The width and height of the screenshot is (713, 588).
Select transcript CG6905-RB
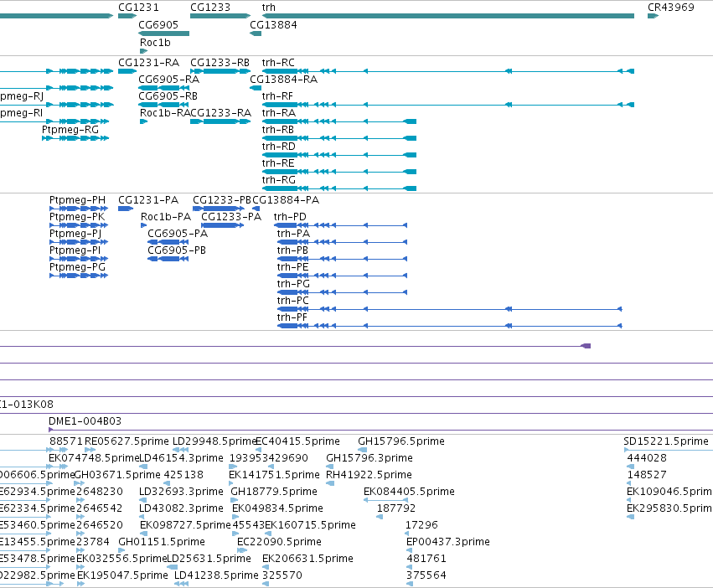(x=168, y=96)
